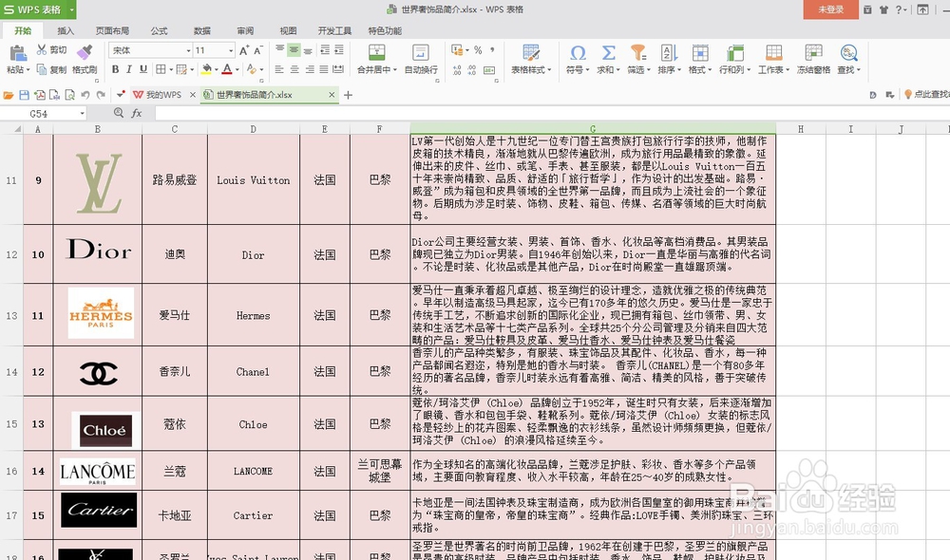Screen dimensions: 950x560
Task: Open the font name dropdown (宋体)
Action: click(188, 50)
